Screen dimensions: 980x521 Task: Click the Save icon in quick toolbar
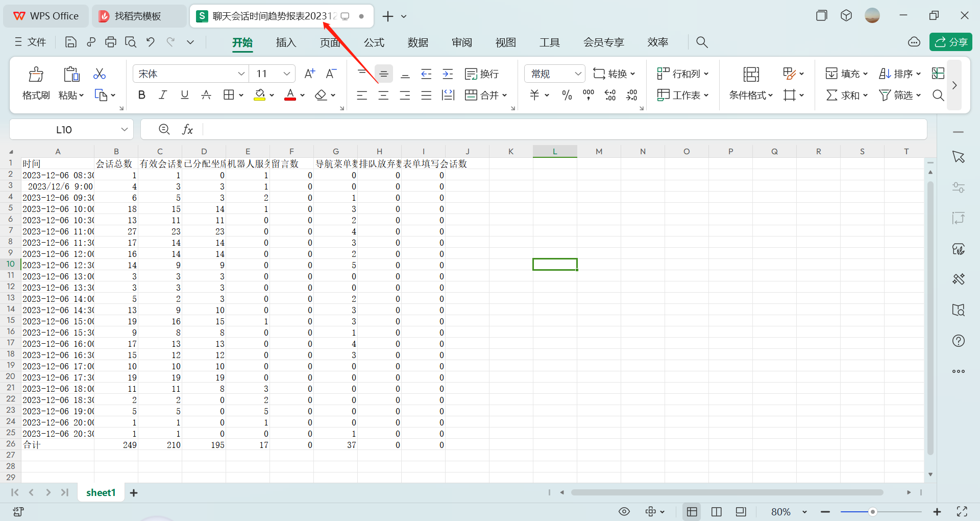tap(71, 42)
